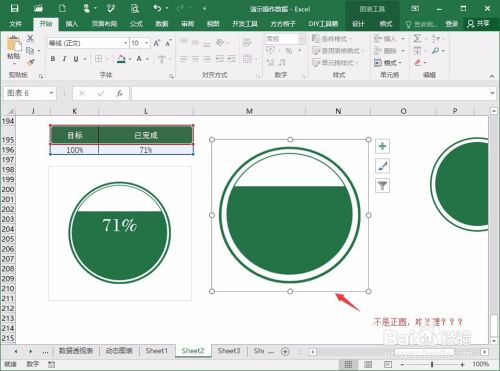Viewport: 500px width, 371px height.
Task: Open the fill color dropdown arrow
Action: (x=130, y=59)
